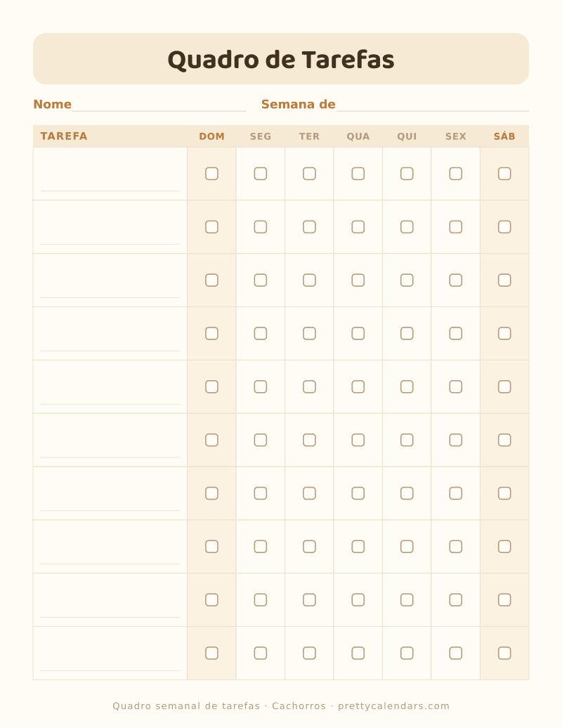This screenshot has height=728, width=562.
Task: Click the Nome input line
Action: pyautogui.click(x=159, y=106)
